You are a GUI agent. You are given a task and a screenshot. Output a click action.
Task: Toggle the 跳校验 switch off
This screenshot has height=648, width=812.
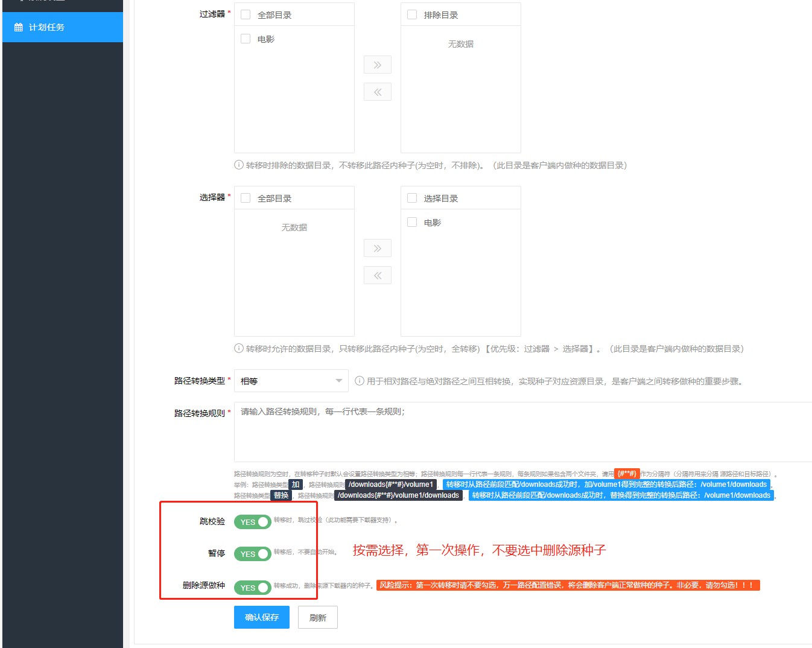coord(252,522)
